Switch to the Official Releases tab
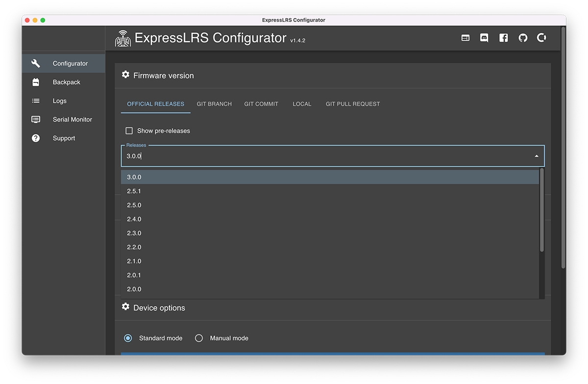The height and width of the screenshot is (384, 588). pyautogui.click(x=156, y=104)
